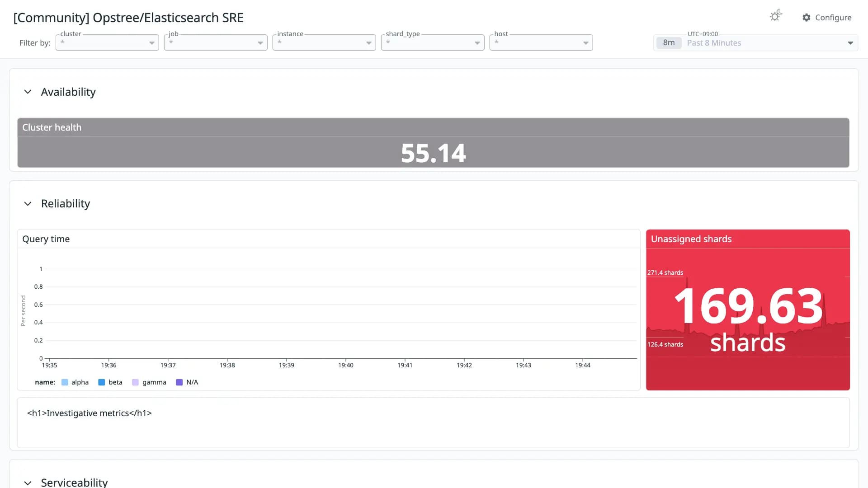Click the Cluster health widget title
Image resolution: width=868 pixels, height=488 pixels.
pyautogui.click(x=52, y=127)
